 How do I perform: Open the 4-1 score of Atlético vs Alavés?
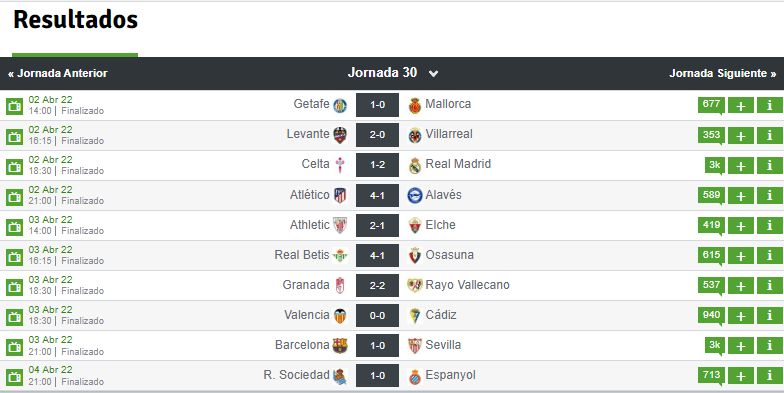tap(378, 195)
